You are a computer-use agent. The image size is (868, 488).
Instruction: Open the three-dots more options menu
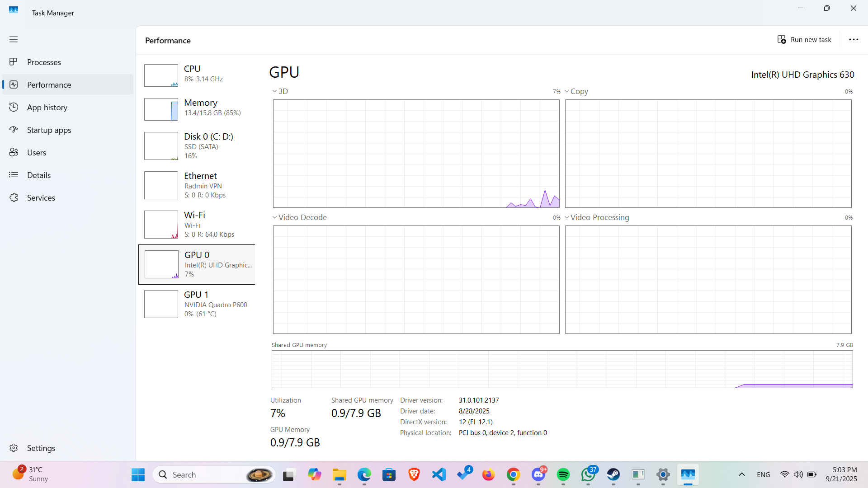(854, 40)
